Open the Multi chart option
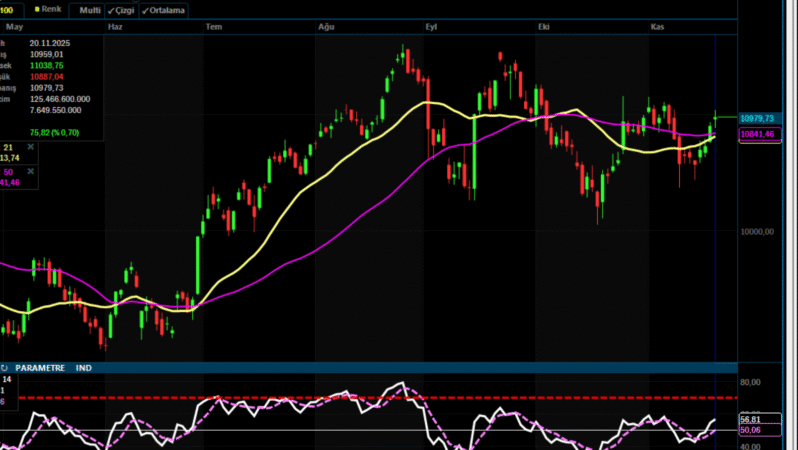This screenshot has width=798, height=450. click(89, 10)
